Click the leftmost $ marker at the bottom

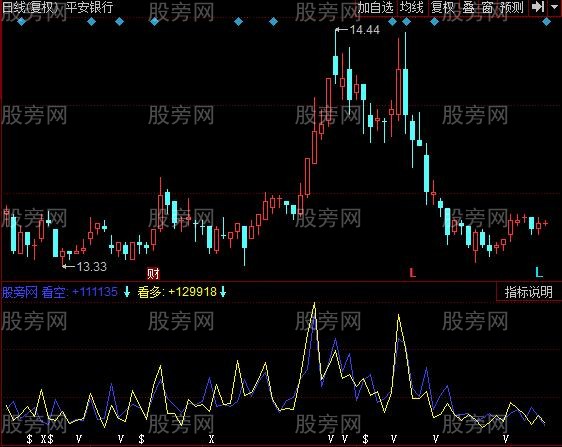coord(30,439)
